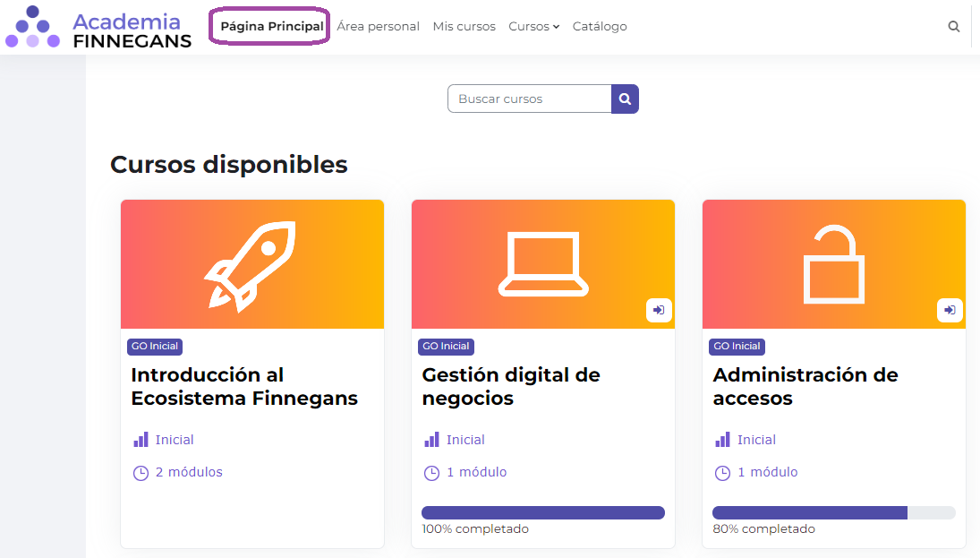Screen dimensions: 980x558
Task: Click the open padlock course image
Action: pyautogui.click(x=833, y=264)
